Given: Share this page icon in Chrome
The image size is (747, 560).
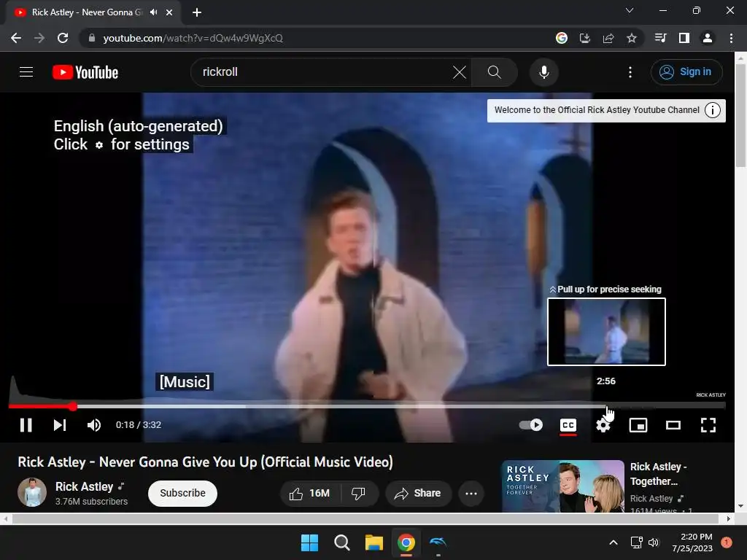Looking at the screenshot, I should point(608,38).
